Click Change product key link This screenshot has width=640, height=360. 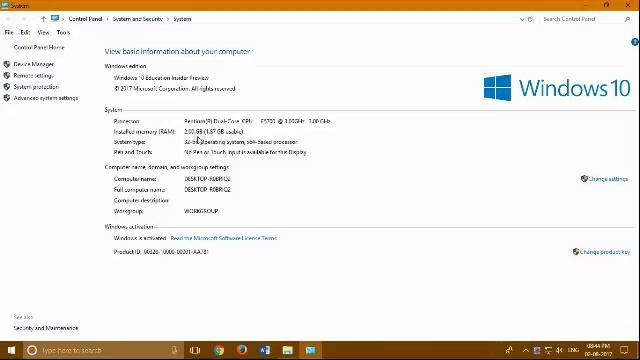click(604, 252)
